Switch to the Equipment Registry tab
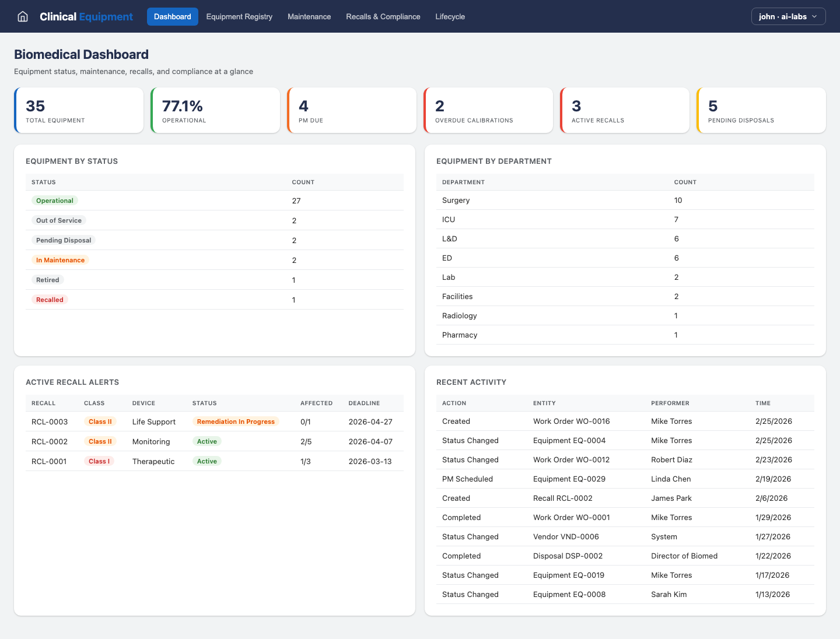This screenshot has width=840, height=639. click(x=239, y=16)
